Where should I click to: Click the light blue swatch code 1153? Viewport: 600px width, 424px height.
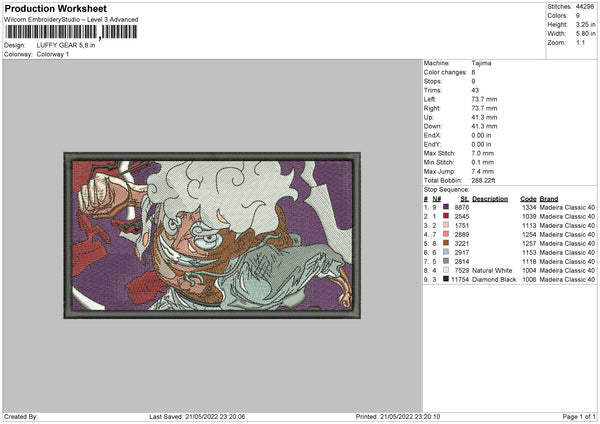[446, 252]
